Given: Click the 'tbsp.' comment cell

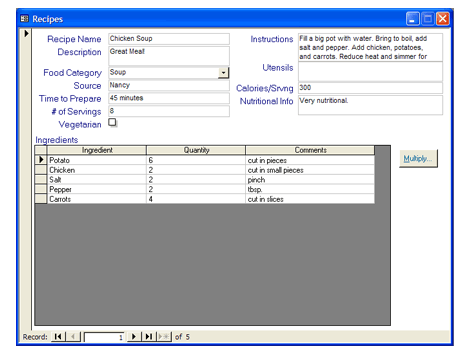Looking at the screenshot, I should tap(310, 189).
